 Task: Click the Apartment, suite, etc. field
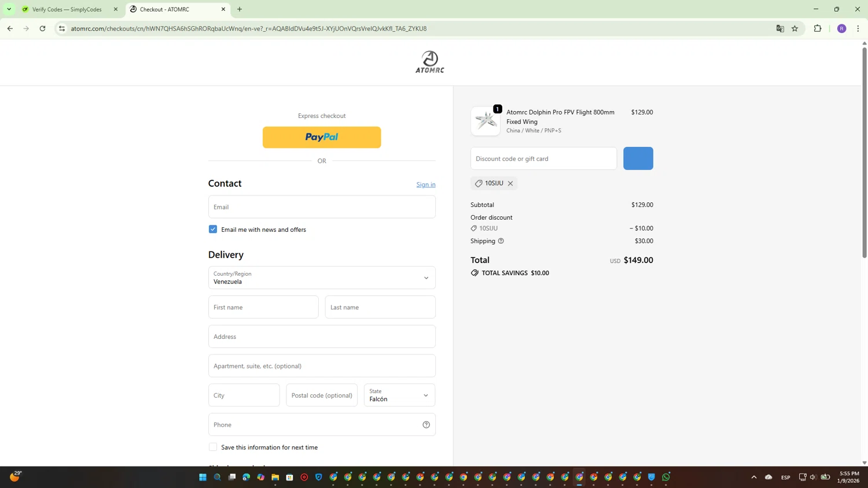[322, 366]
